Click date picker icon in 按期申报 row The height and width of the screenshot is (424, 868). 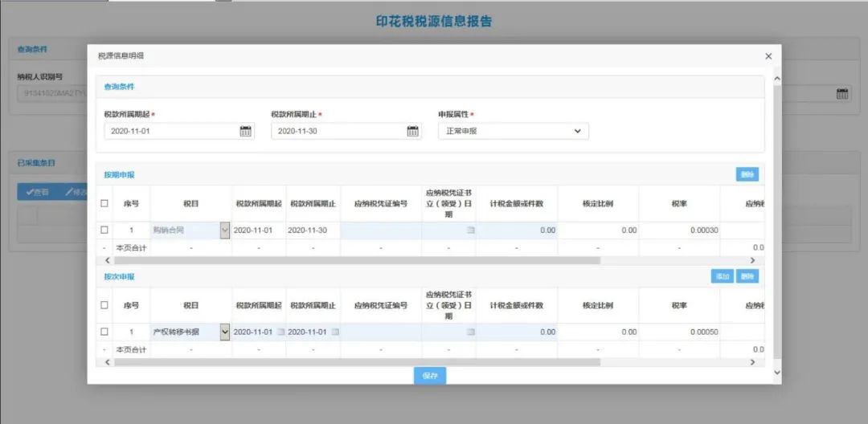471,230
